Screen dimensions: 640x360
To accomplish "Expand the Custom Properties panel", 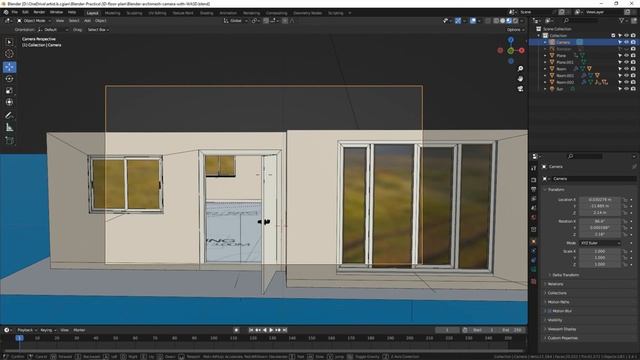I will pyautogui.click(x=561, y=338).
